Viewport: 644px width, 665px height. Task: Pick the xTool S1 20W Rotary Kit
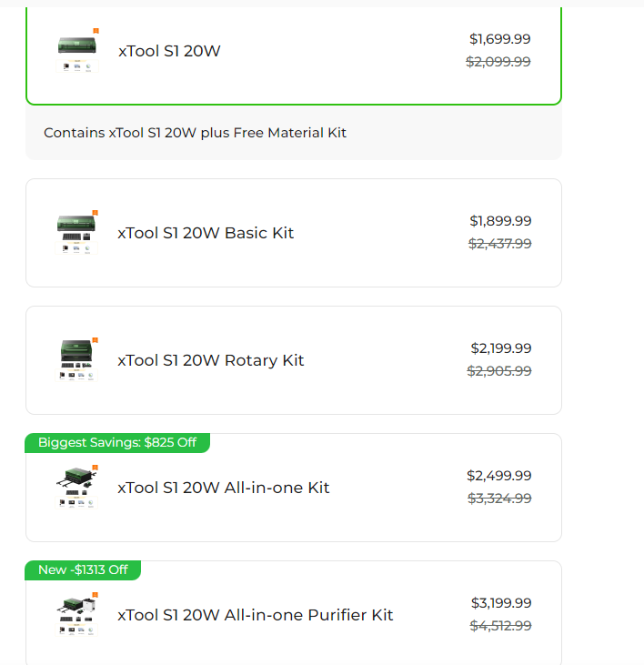(210, 360)
